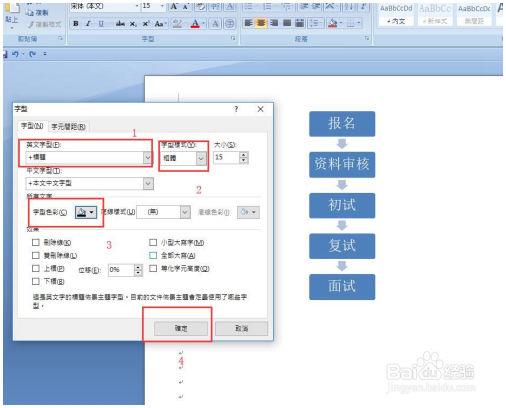This screenshot has height=408, width=506.
Task: Check the 上標 superscript checkbox
Action: (36, 268)
